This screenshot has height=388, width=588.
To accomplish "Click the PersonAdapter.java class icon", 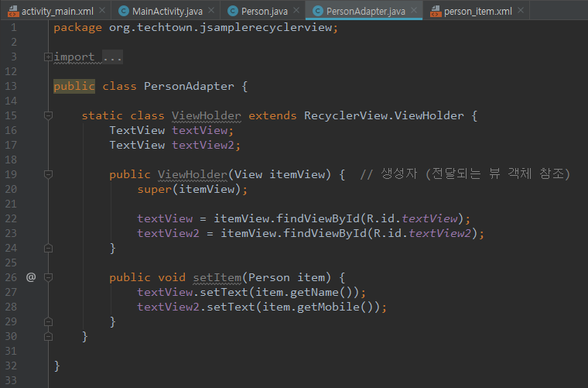I will (x=318, y=12).
